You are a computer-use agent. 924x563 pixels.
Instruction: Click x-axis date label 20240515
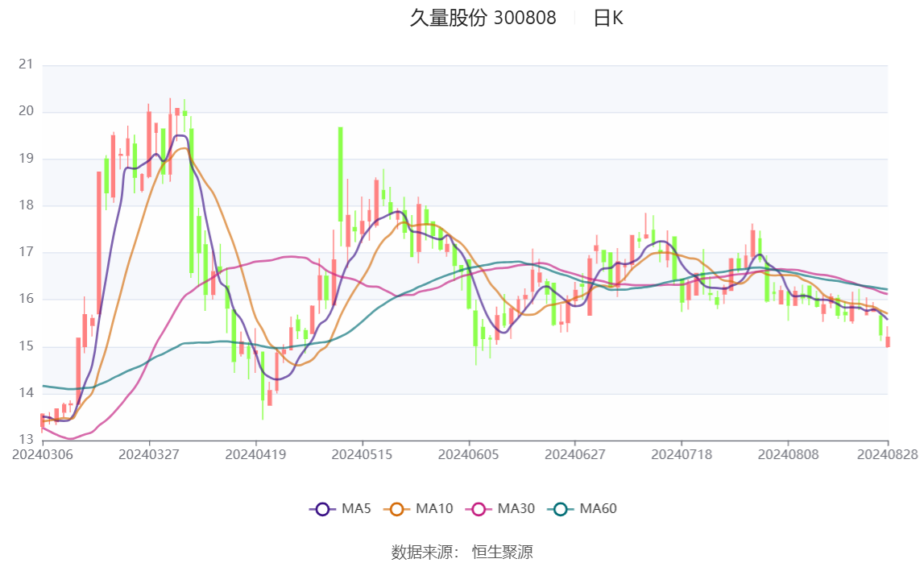[362, 455]
